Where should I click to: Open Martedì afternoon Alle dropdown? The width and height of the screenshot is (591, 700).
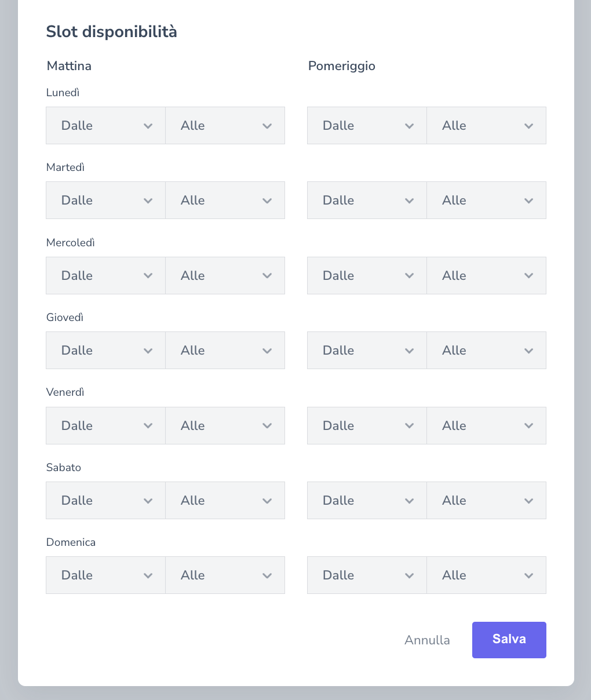point(486,200)
